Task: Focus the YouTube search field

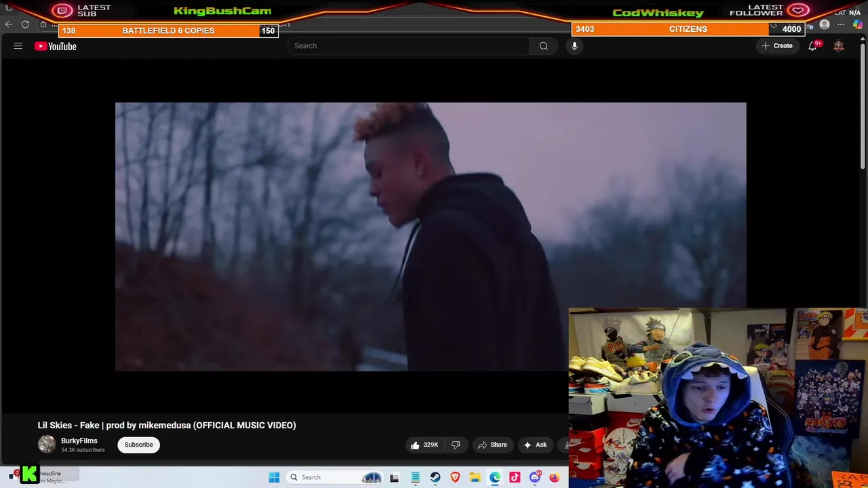Action: coord(409,46)
